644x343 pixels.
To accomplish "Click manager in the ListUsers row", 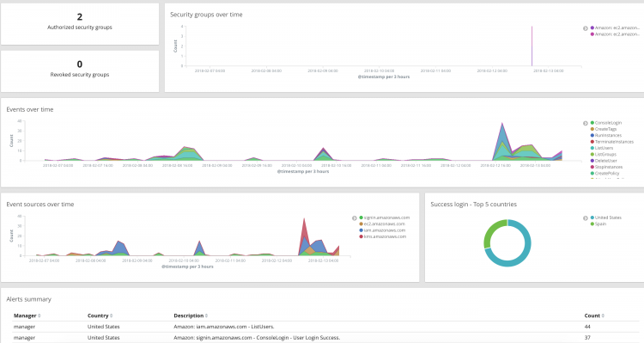I will coord(24,327).
